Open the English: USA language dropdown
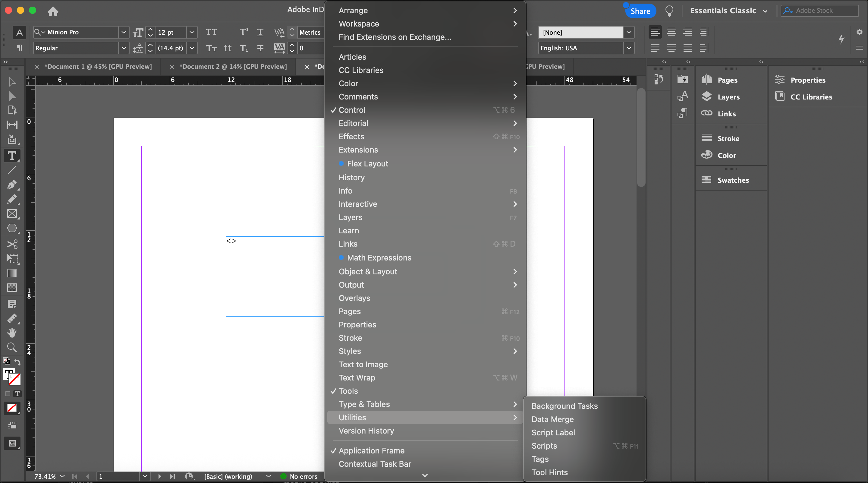The width and height of the screenshot is (868, 483). tap(628, 48)
